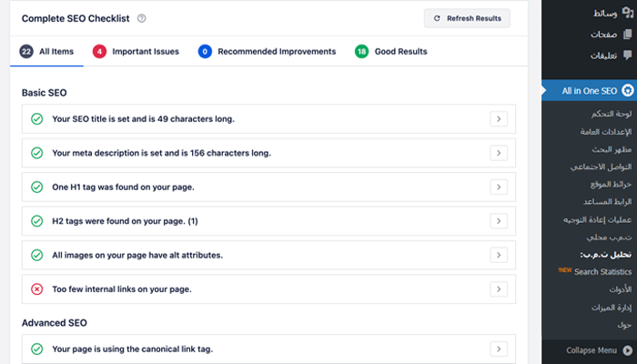Expand the image alt attributes row

(498, 254)
